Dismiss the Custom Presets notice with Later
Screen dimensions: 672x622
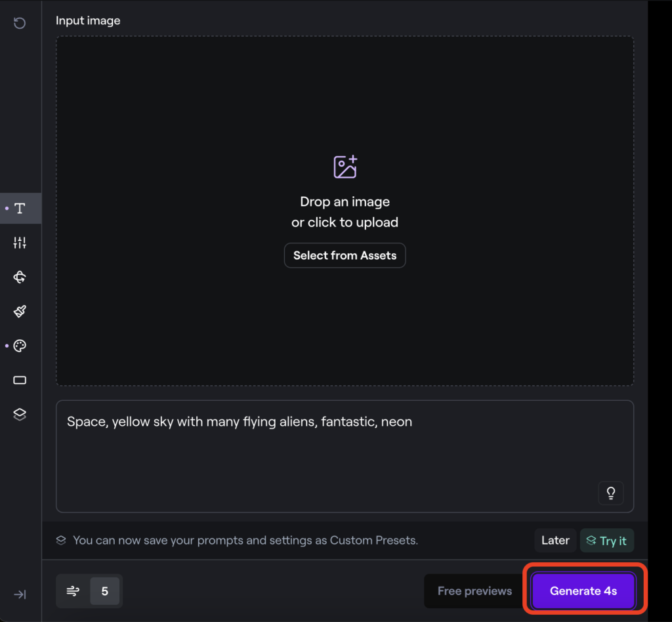click(555, 541)
